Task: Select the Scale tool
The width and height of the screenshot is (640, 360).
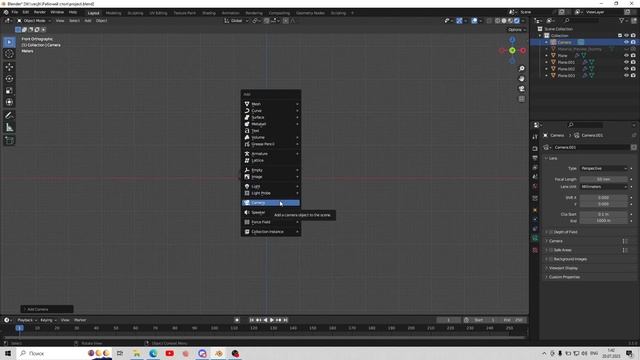Action: click(9, 91)
